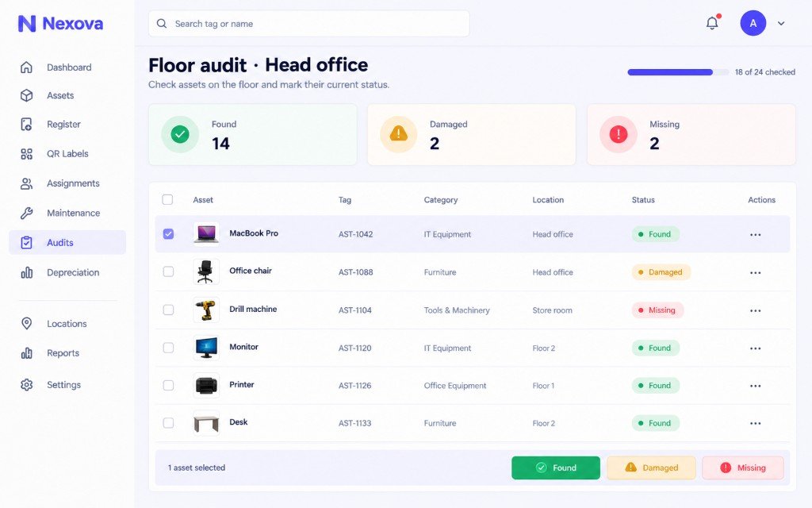
Task: Click the Register icon in sidebar
Action: 26,125
